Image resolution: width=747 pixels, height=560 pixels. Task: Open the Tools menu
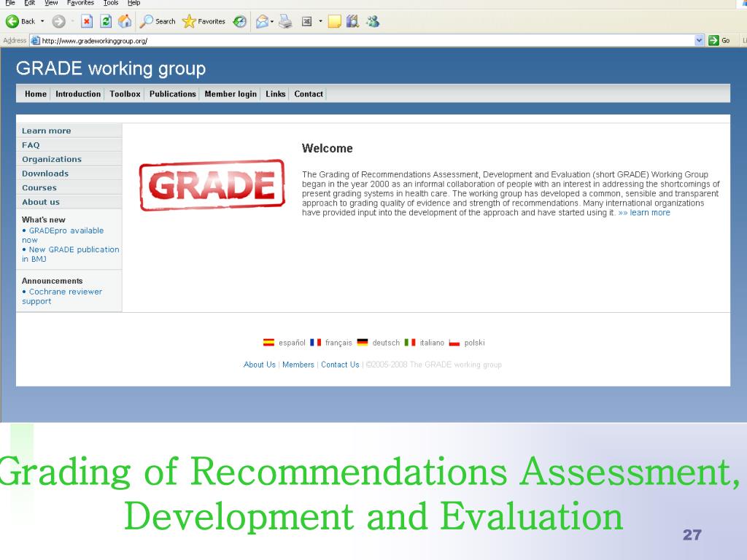(x=111, y=3)
